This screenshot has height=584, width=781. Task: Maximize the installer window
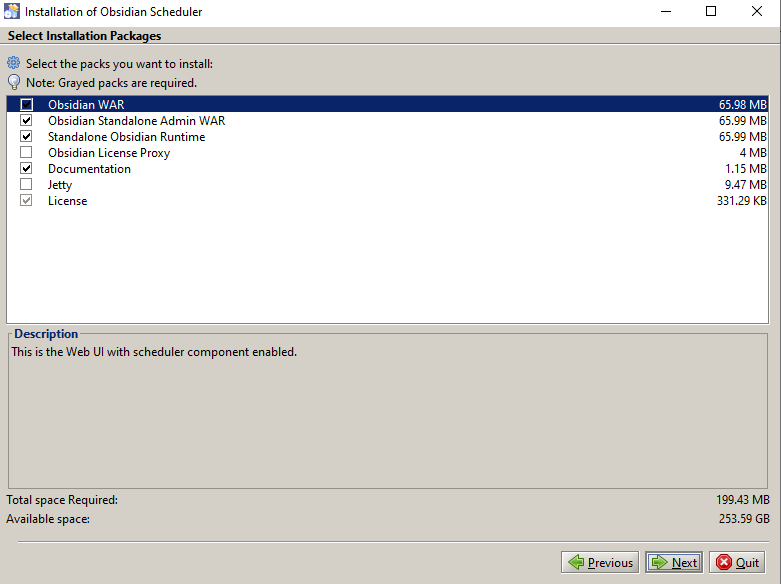click(x=711, y=11)
